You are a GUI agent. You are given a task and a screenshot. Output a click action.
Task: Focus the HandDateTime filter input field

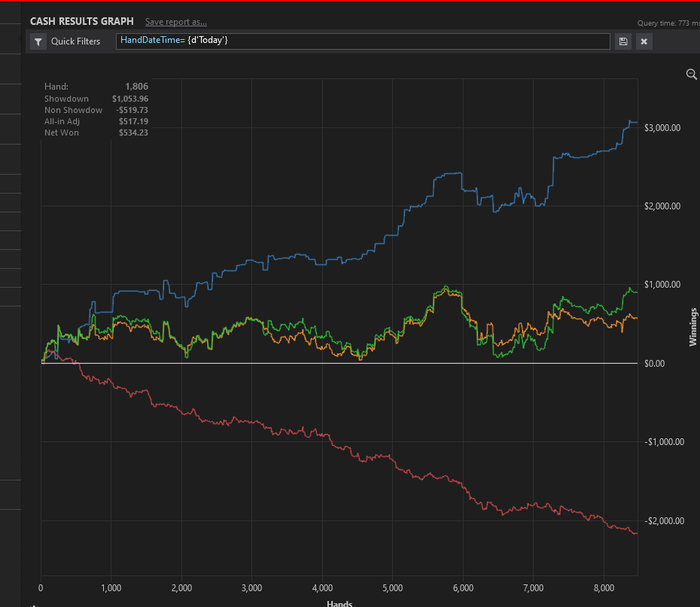click(x=360, y=41)
